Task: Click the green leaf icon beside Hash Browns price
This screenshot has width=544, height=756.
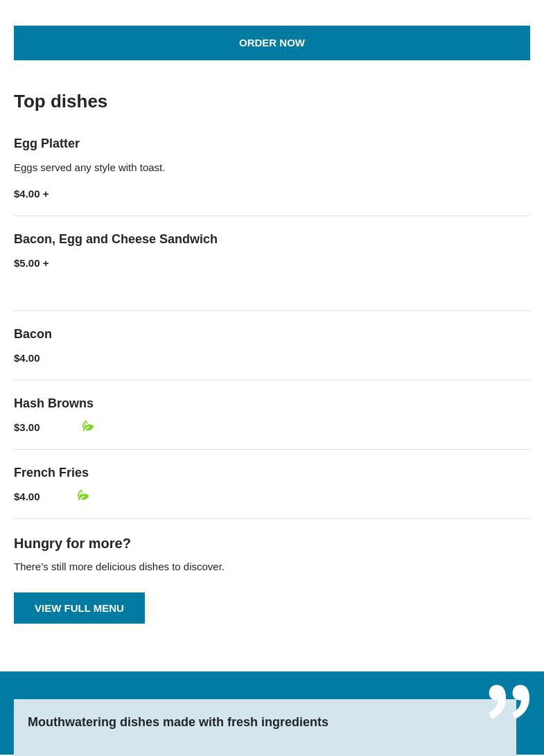Action: [x=88, y=426]
